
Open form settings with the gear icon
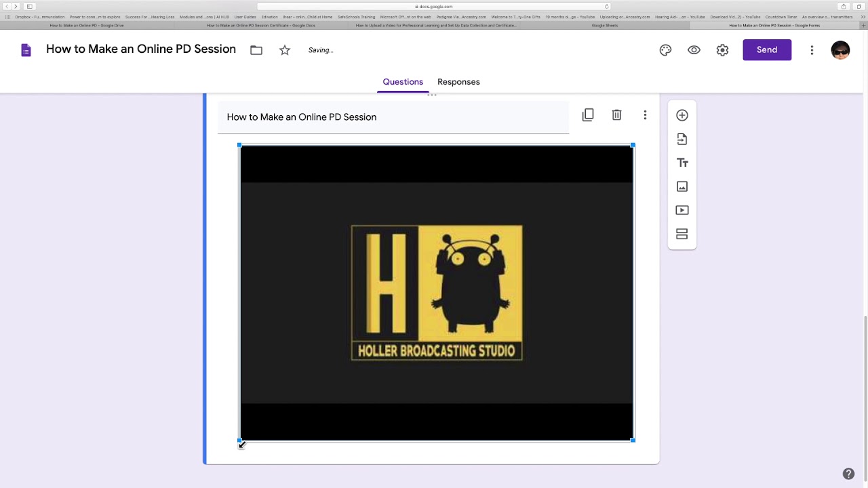click(x=722, y=49)
